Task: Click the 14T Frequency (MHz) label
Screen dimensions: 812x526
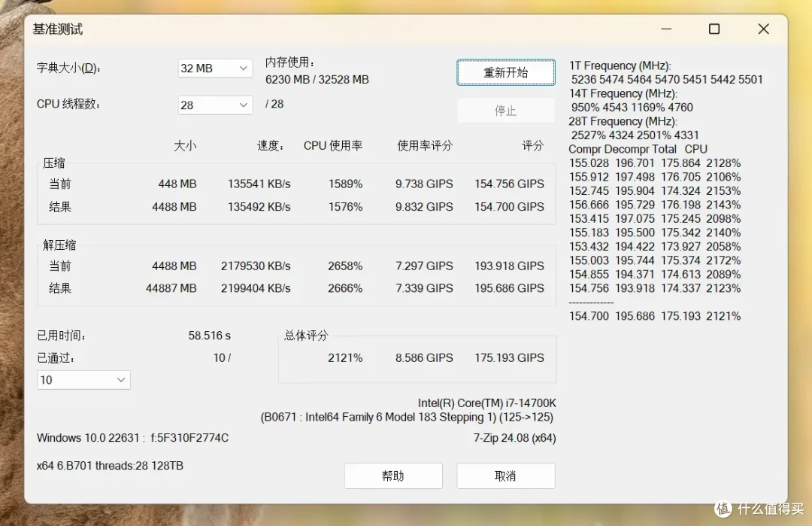Action: pos(623,94)
